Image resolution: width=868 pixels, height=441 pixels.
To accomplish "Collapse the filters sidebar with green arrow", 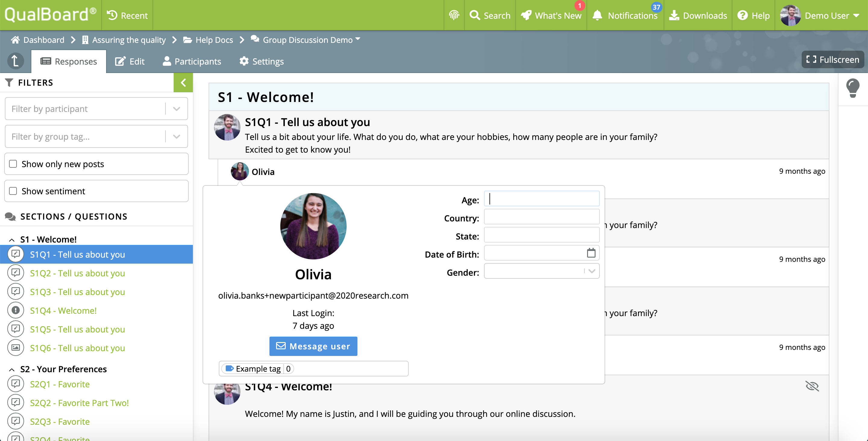I will tap(183, 83).
